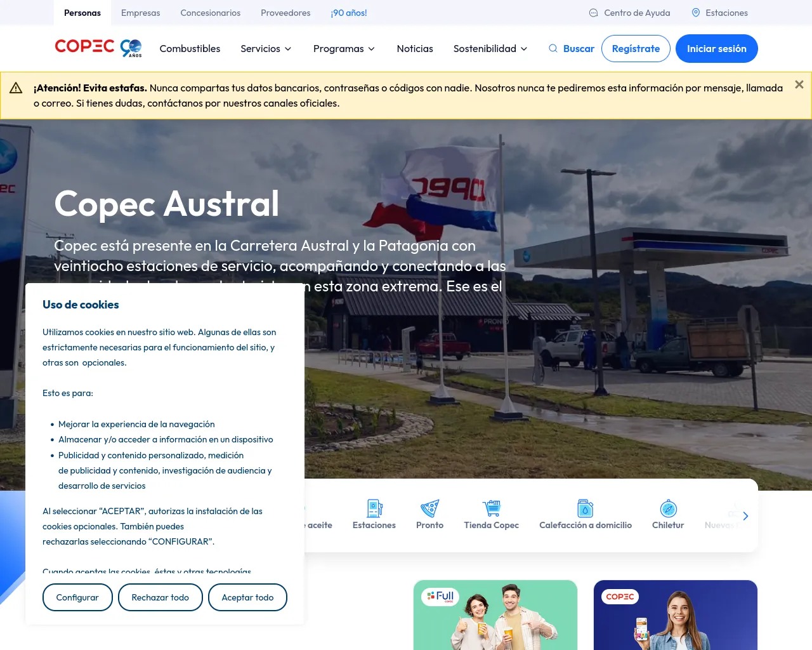Click "Mejorar la experiencia de la navegación" bullet
The height and width of the screenshot is (650, 812).
(x=136, y=425)
